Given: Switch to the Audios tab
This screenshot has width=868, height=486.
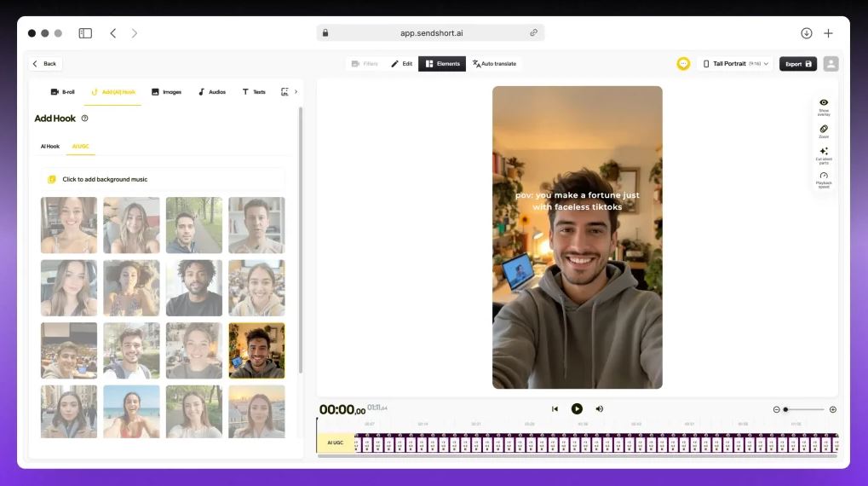Looking at the screenshot, I should [x=212, y=92].
